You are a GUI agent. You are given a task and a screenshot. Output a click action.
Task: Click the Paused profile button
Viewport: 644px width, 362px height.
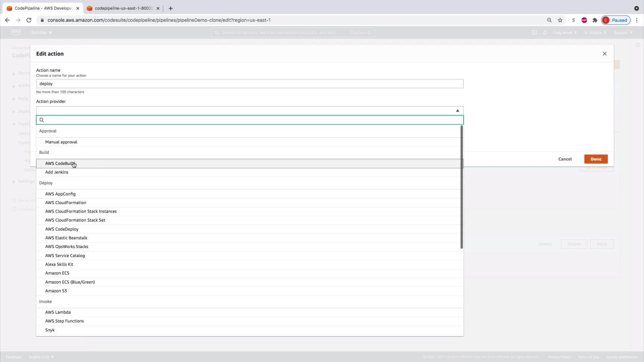(616, 20)
